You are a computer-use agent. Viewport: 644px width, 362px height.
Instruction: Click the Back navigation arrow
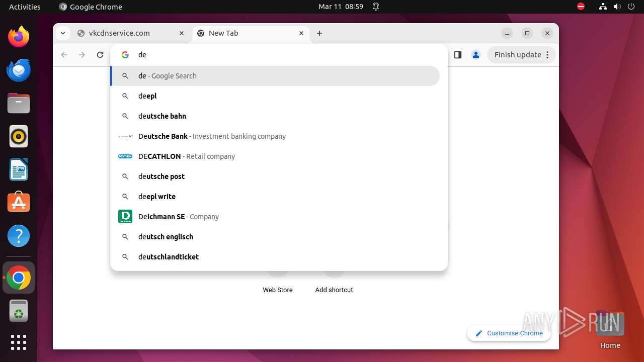point(64,55)
